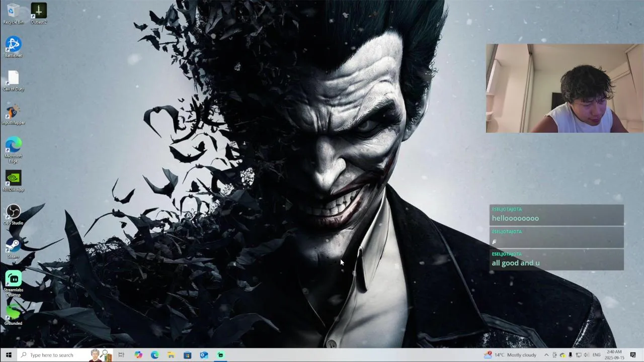Click the chat message 'all good and u'
644x362 pixels.
click(x=516, y=263)
